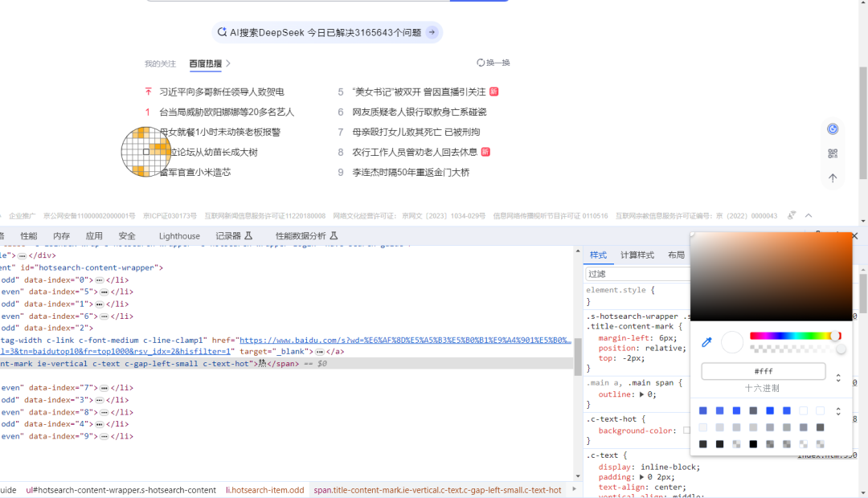This screenshot has width=868, height=498.
Task: Toggle the background-color swatch in .c-text-hot rule
Action: click(686, 431)
